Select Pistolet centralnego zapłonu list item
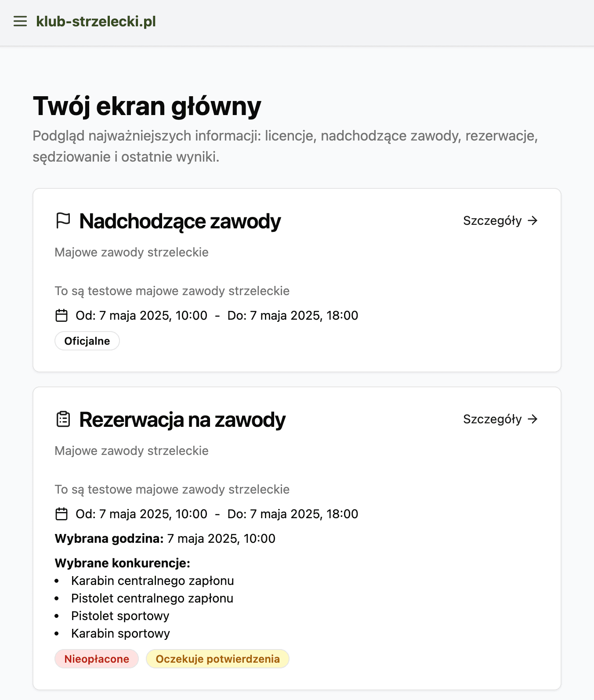 tap(152, 598)
